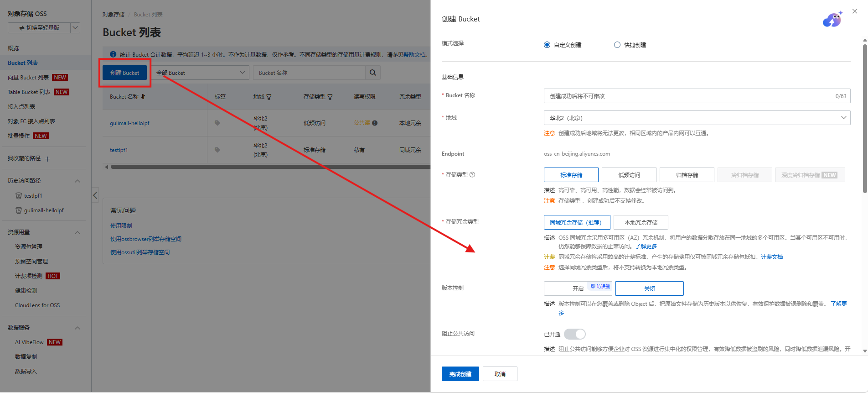Focus the Bucket name search box

pyautogui.click(x=309, y=73)
